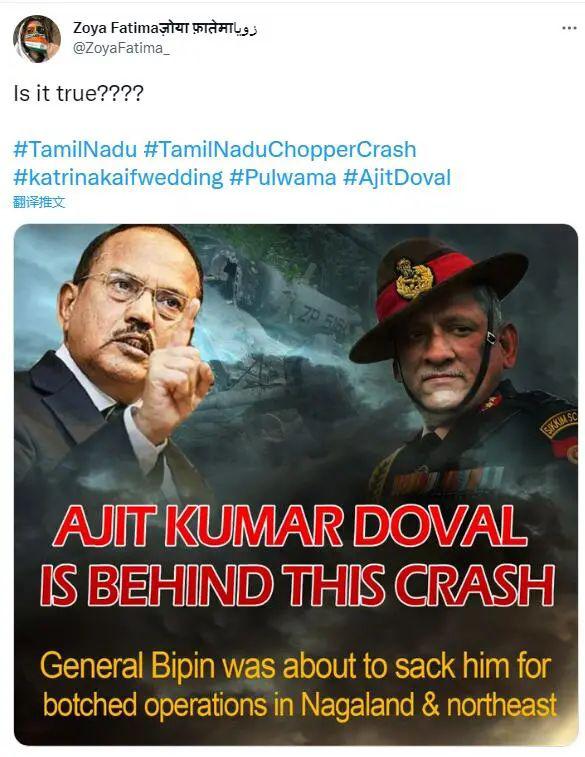Click the red "IS BEHIND THIS CRASH" headline
The image size is (585, 757).
pyautogui.click(x=297, y=586)
